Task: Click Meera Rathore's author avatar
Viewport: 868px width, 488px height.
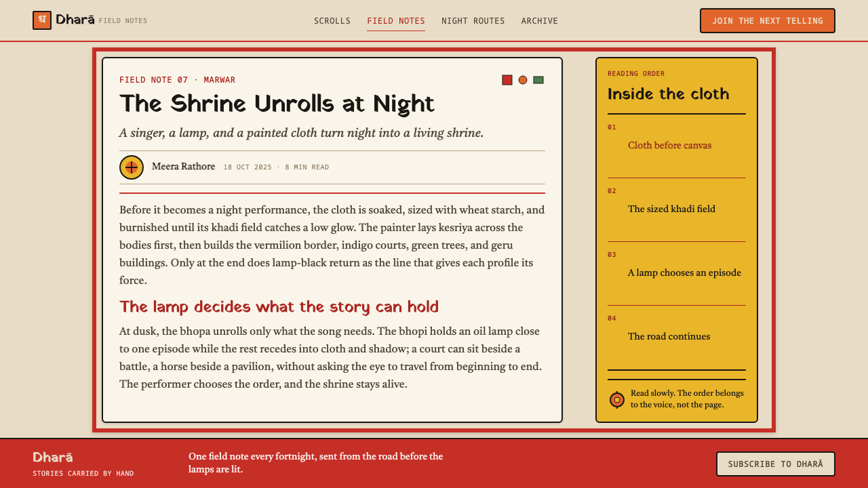Action: [132, 167]
